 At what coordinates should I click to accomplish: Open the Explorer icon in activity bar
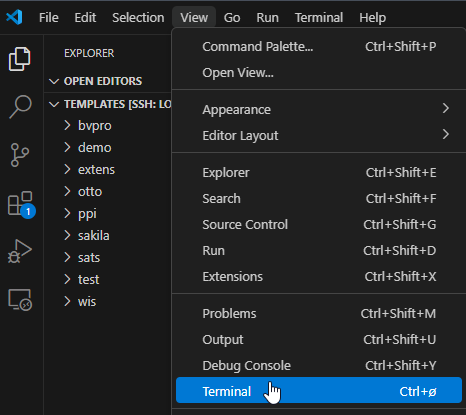pos(20,59)
